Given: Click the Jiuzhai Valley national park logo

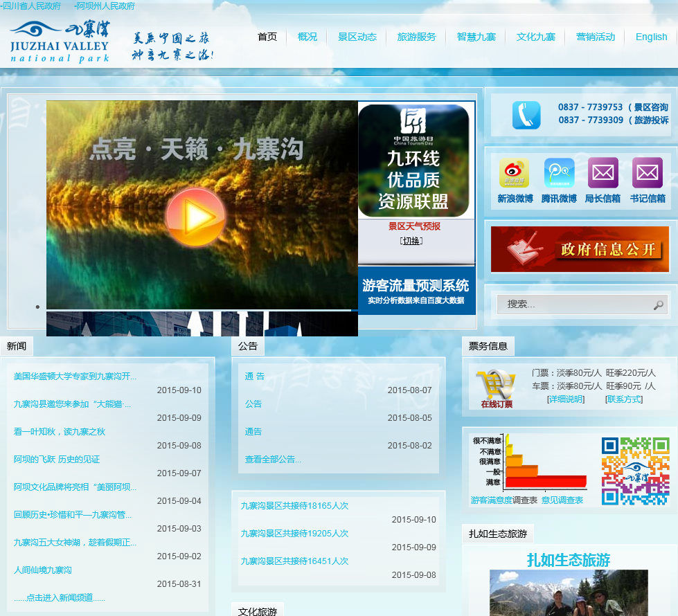Looking at the screenshot, I should [60, 41].
